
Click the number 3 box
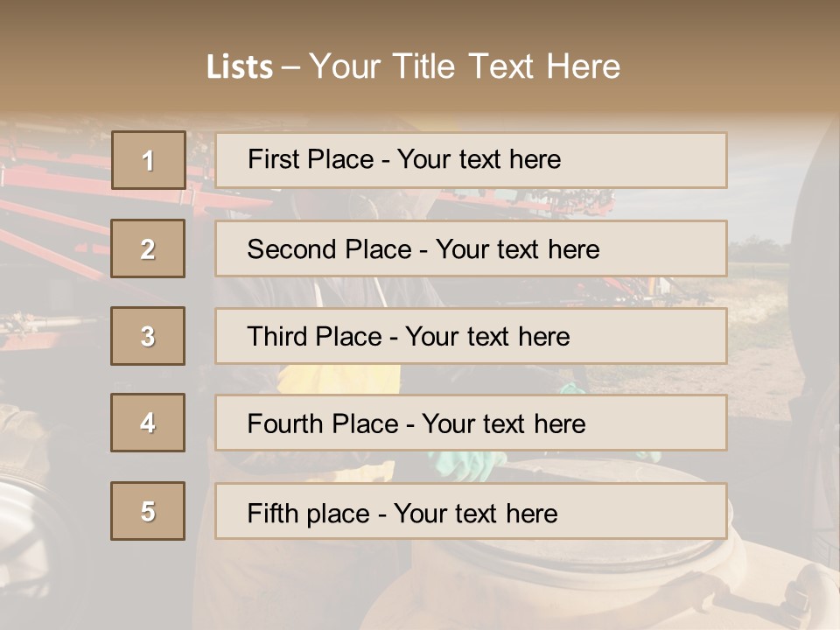pos(148,336)
